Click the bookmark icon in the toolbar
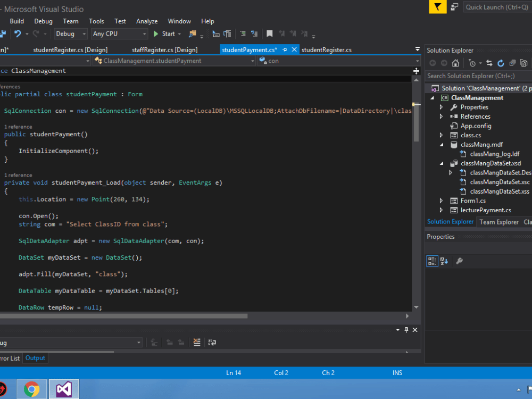 click(x=270, y=34)
